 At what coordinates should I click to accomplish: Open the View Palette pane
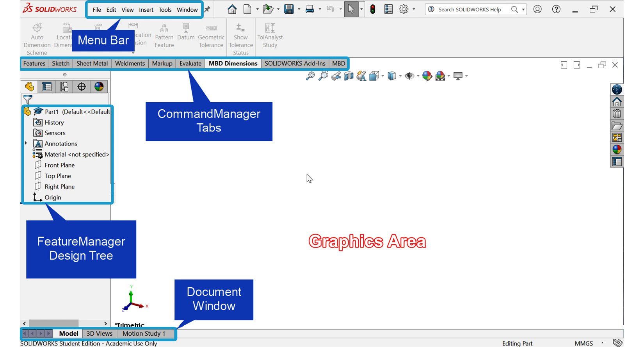pos(617,138)
